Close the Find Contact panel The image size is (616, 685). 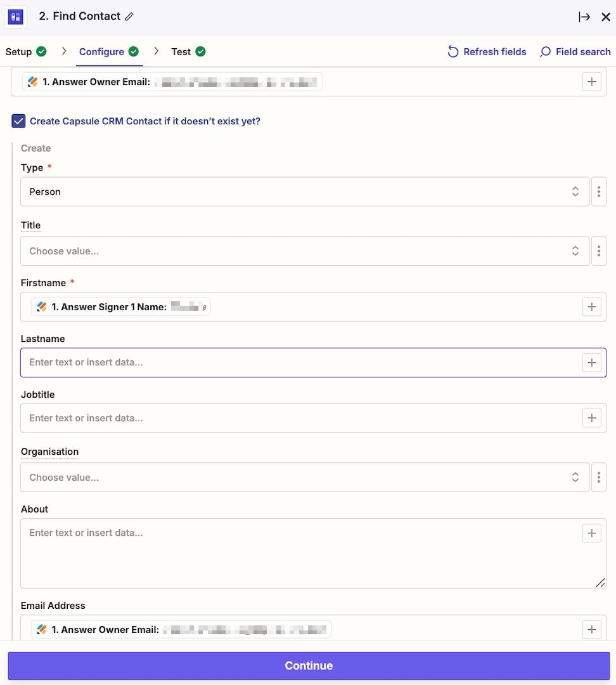(605, 17)
